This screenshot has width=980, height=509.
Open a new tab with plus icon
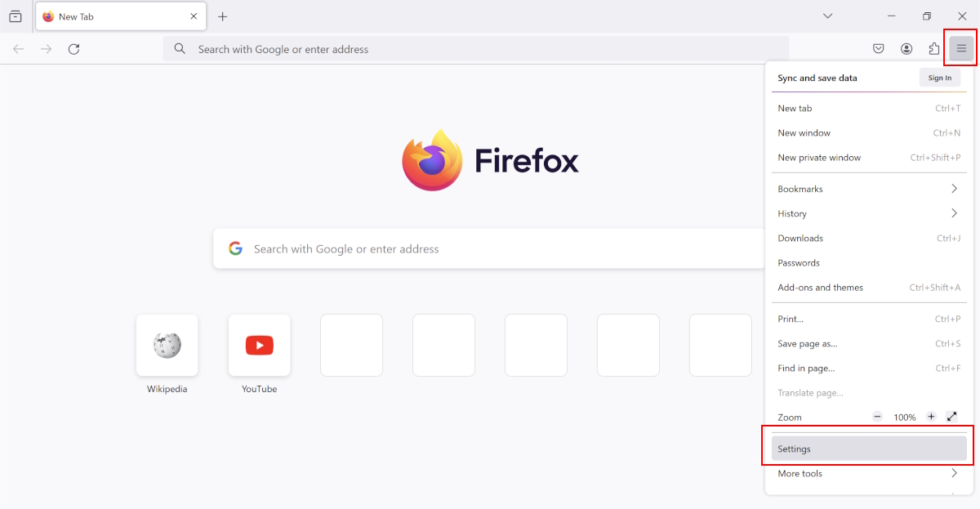222,16
